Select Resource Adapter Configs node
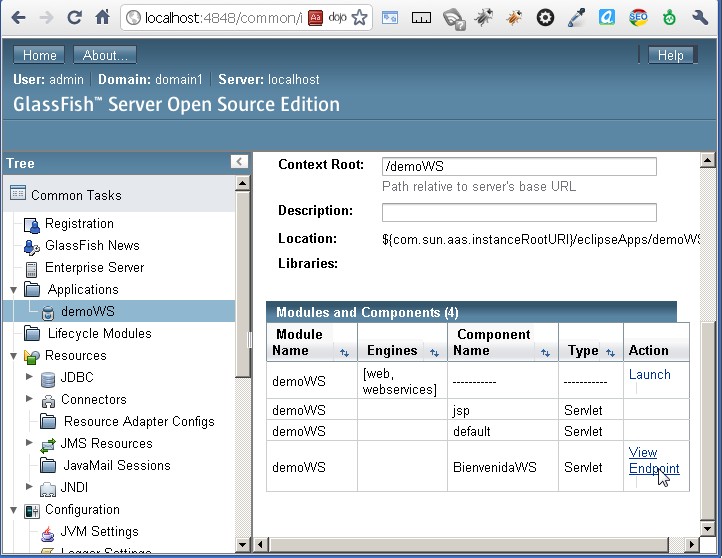Screen dimensions: 722x558 pos(139,422)
